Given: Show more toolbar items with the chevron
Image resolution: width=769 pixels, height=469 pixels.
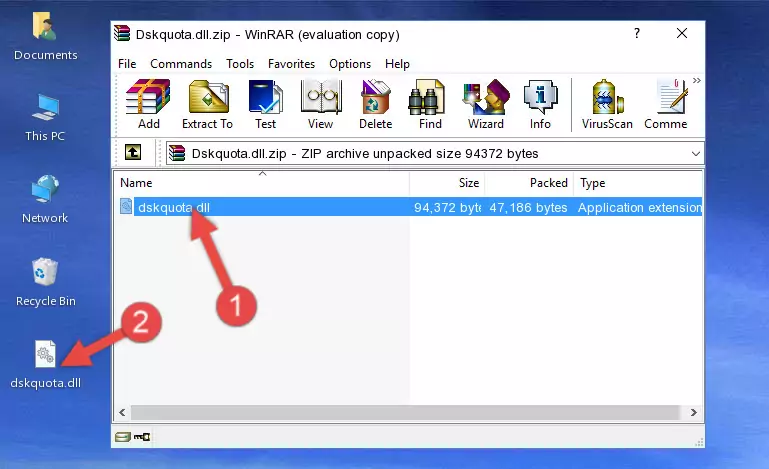Looking at the screenshot, I should click(696, 80).
